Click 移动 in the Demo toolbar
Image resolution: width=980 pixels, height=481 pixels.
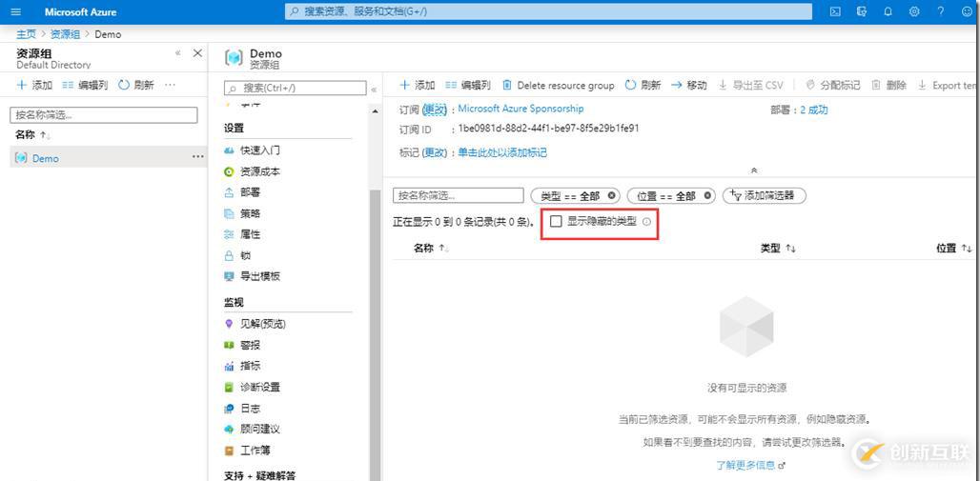point(688,85)
